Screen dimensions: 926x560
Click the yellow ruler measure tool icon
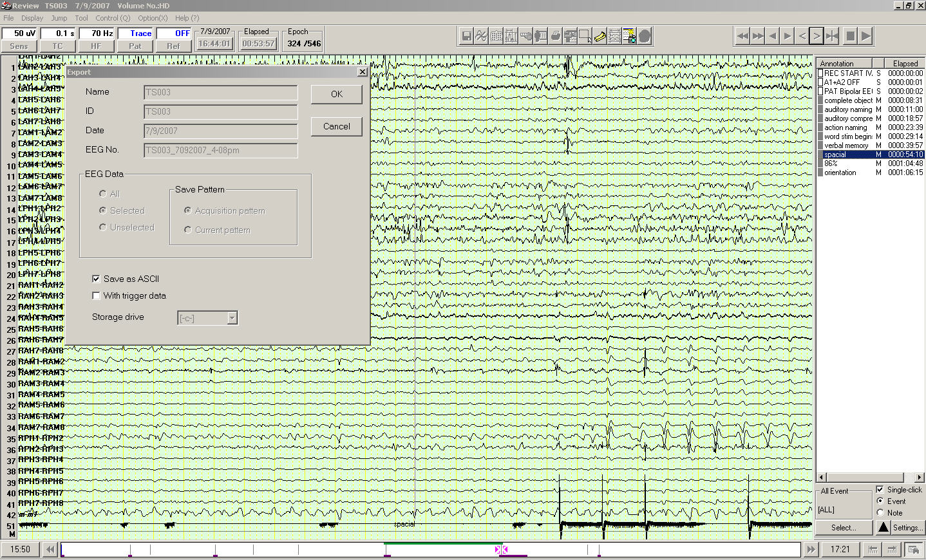[x=600, y=37]
